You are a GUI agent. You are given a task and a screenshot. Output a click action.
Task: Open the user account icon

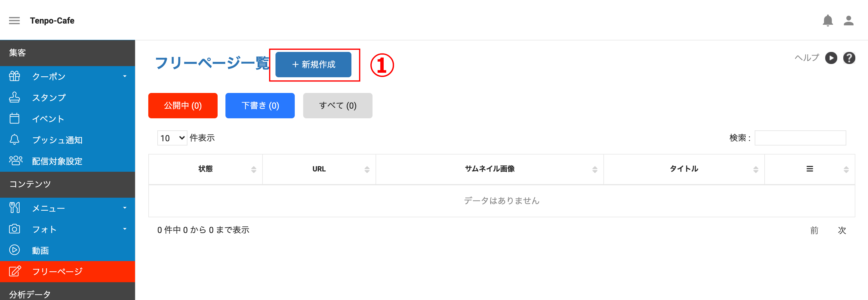pyautogui.click(x=848, y=21)
